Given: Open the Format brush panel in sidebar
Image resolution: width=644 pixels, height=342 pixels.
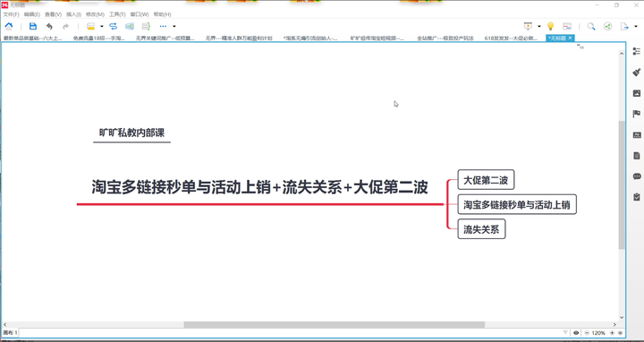Looking at the screenshot, I should 637,72.
